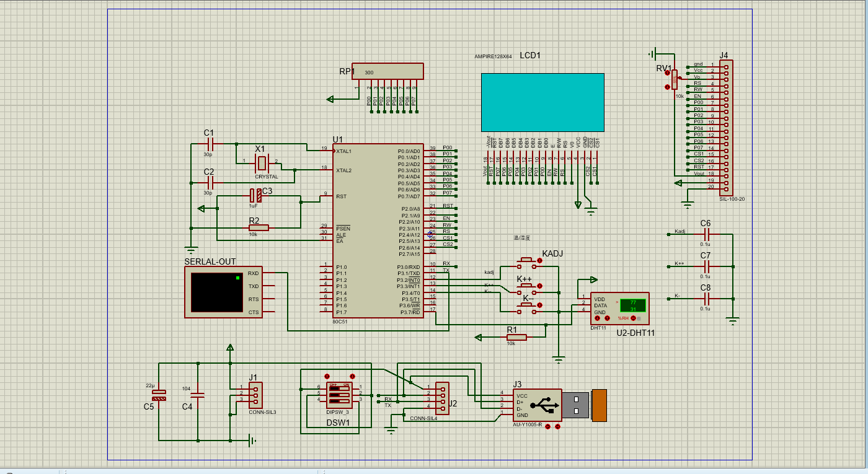Click the XTAL1 pin label on U1

tap(343, 151)
